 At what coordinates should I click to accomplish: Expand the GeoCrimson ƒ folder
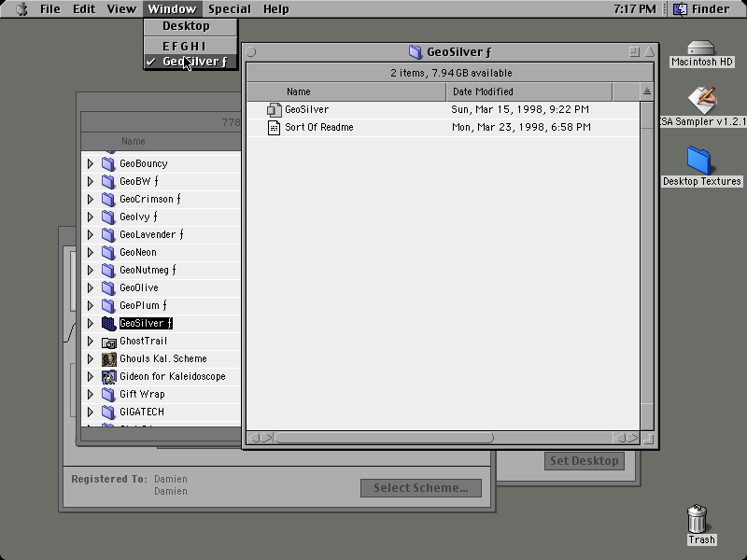(x=90, y=199)
